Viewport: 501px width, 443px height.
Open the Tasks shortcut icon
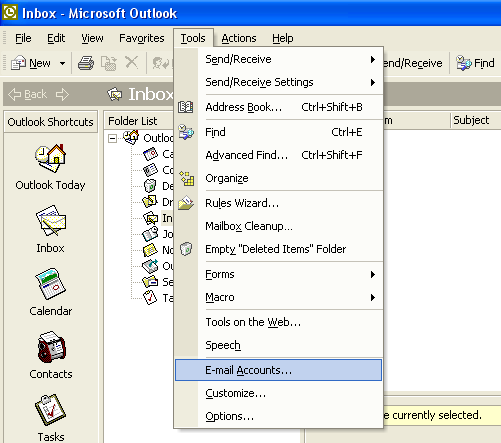click(x=51, y=410)
